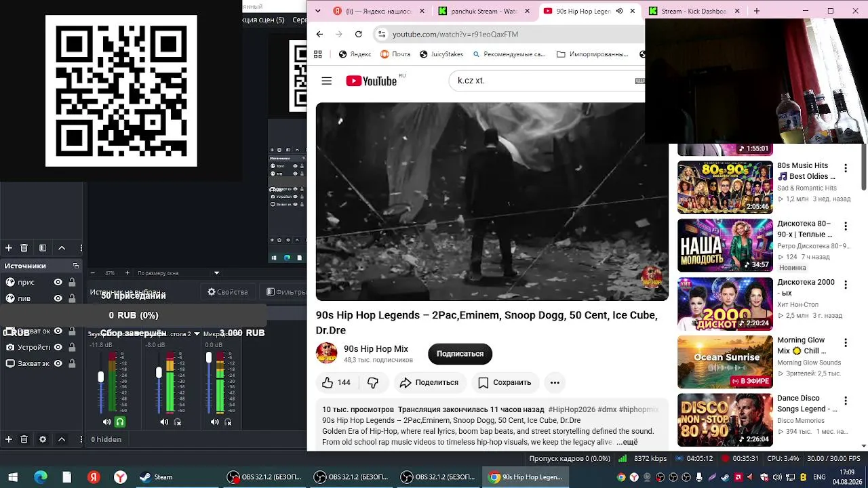
Task: Like the 90s Hip Hop Legends video
Action: coord(336,382)
